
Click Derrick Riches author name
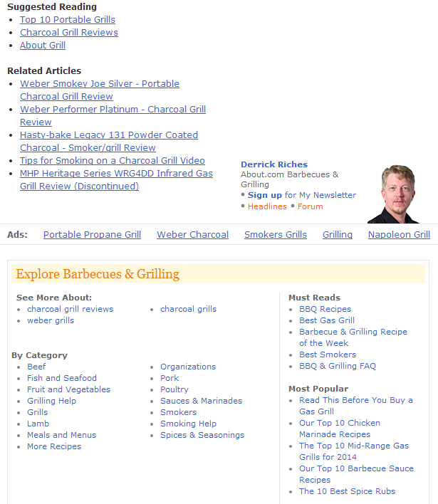coord(274,164)
